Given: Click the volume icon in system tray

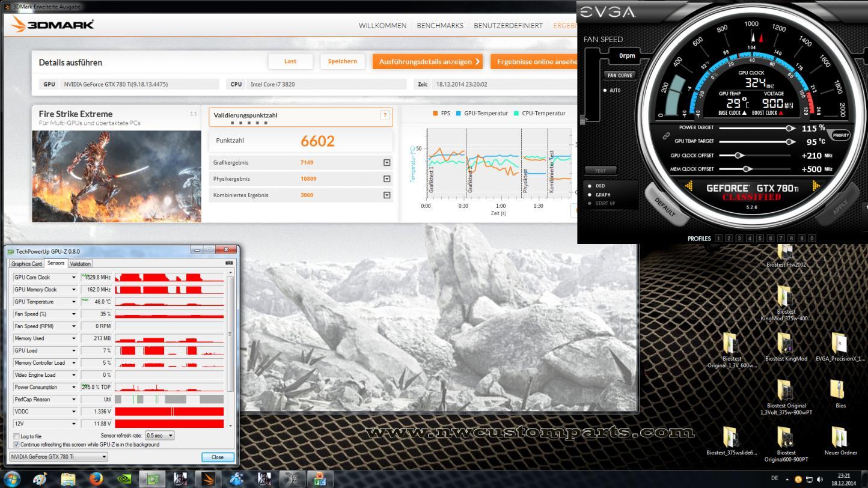Looking at the screenshot, I should click(x=820, y=479).
